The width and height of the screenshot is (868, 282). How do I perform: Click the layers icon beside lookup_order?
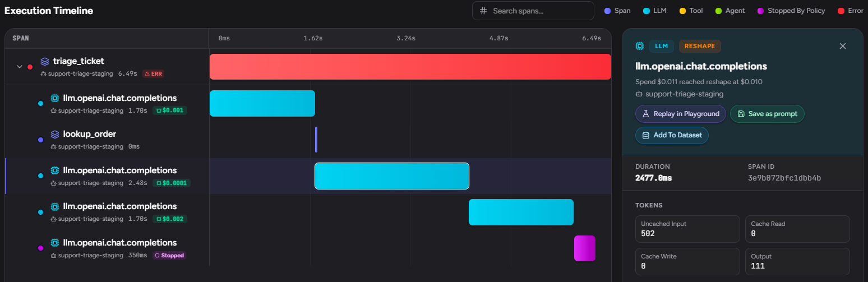click(55, 134)
